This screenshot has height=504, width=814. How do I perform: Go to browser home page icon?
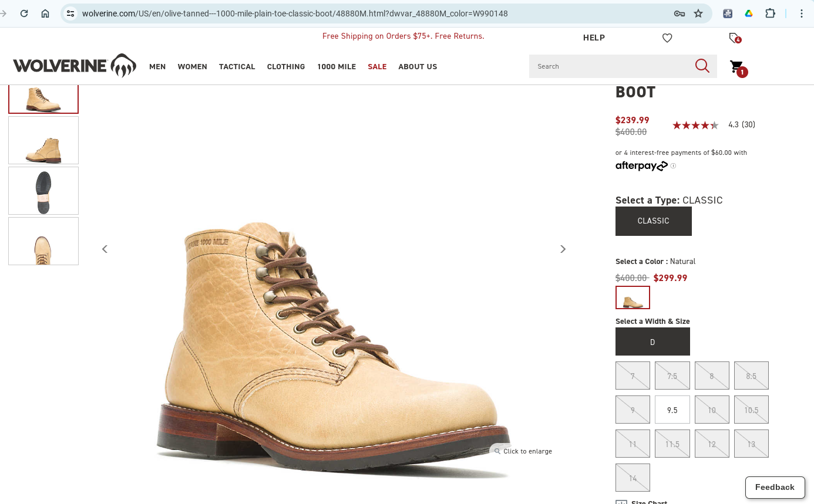point(45,13)
